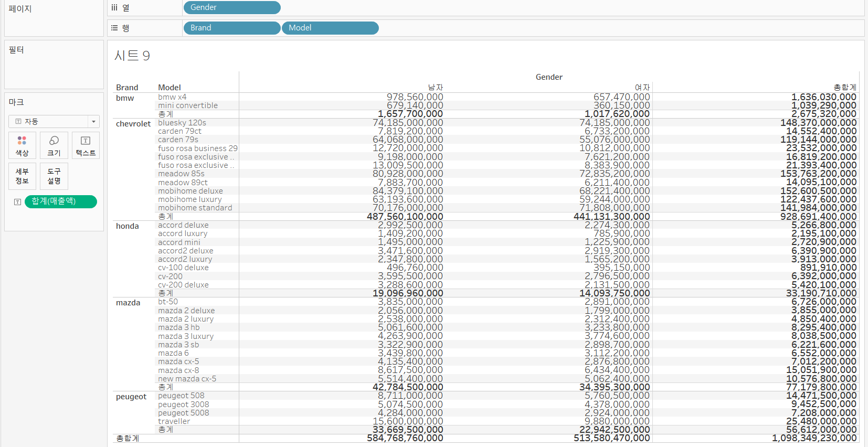Select the carden 79ct model label
This screenshot has width=868, height=447.
tap(179, 131)
